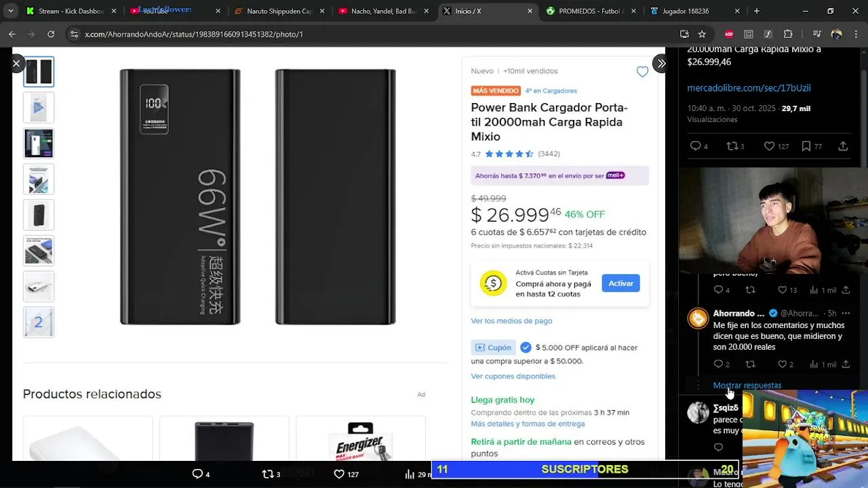The width and height of the screenshot is (868, 488).
Task: Select the first product thumbnail
Action: click(x=39, y=72)
